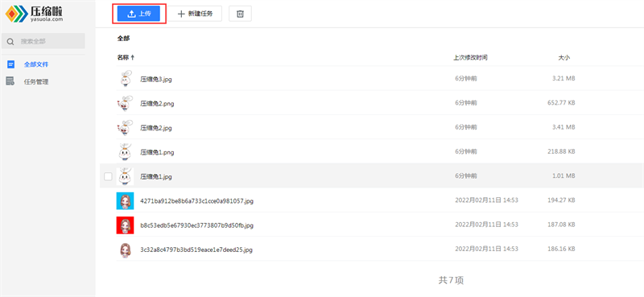Click the magnifier search icon
The height and width of the screenshot is (297, 644).
click(x=10, y=42)
